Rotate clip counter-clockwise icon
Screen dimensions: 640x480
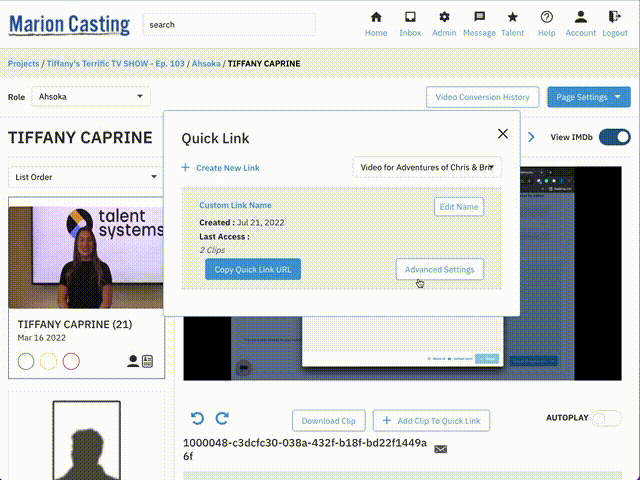click(x=197, y=418)
